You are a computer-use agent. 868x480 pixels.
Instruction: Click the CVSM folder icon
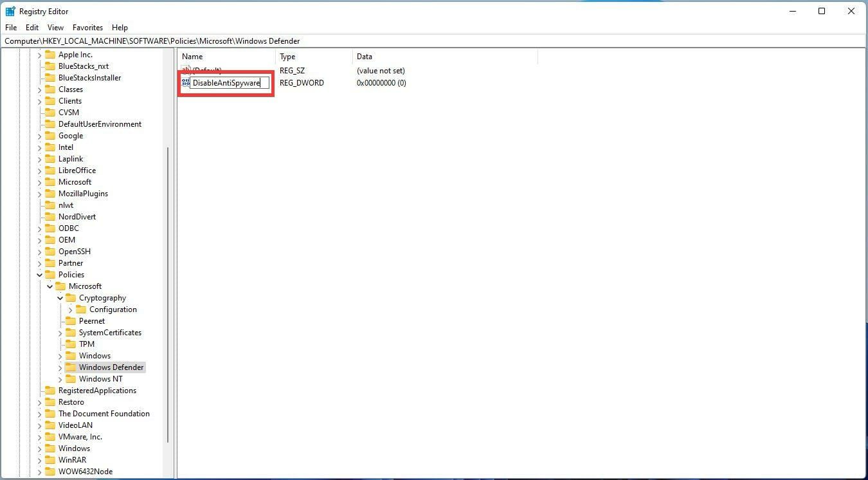pos(50,113)
